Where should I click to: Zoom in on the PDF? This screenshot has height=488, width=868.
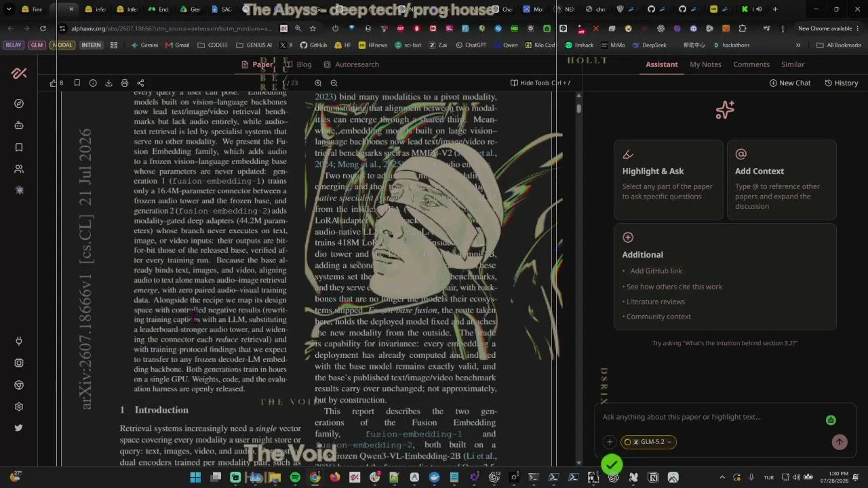(x=318, y=83)
